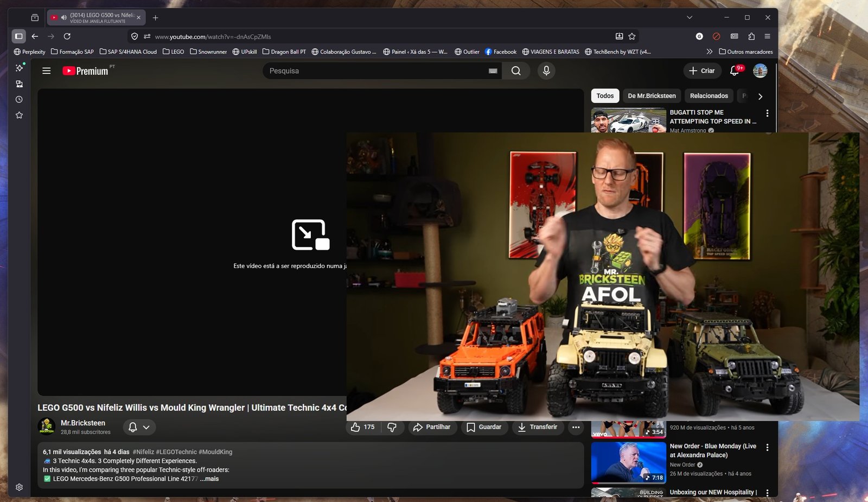Open the VIAGENS E BARATAS bookmark
The height and width of the screenshot is (502, 868).
[x=551, y=52]
